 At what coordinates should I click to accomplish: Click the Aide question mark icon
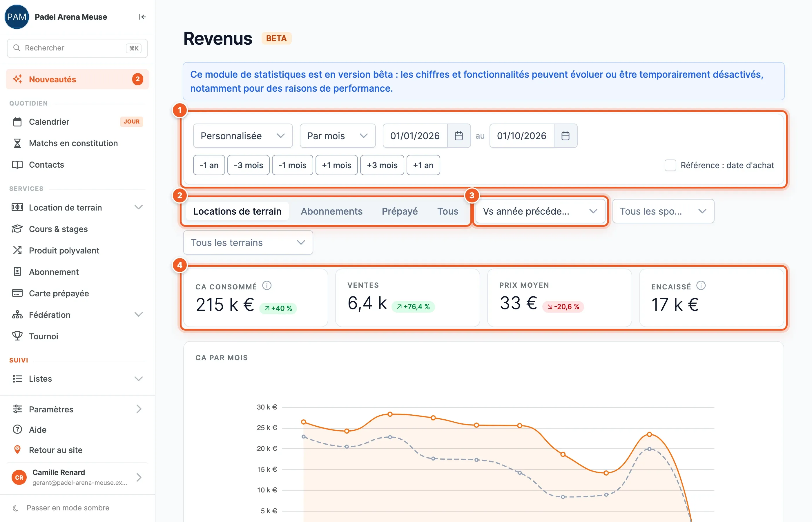pyautogui.click(x=17, y=429)
